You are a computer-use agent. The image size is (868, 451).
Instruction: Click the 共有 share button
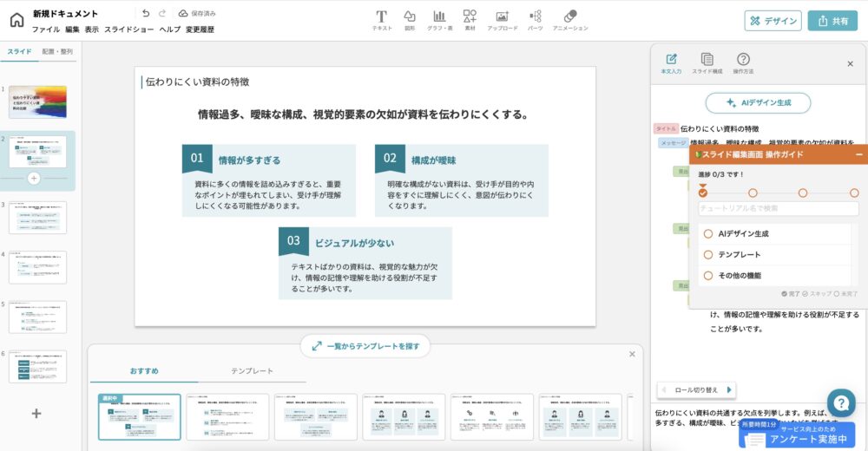point(832,21)
